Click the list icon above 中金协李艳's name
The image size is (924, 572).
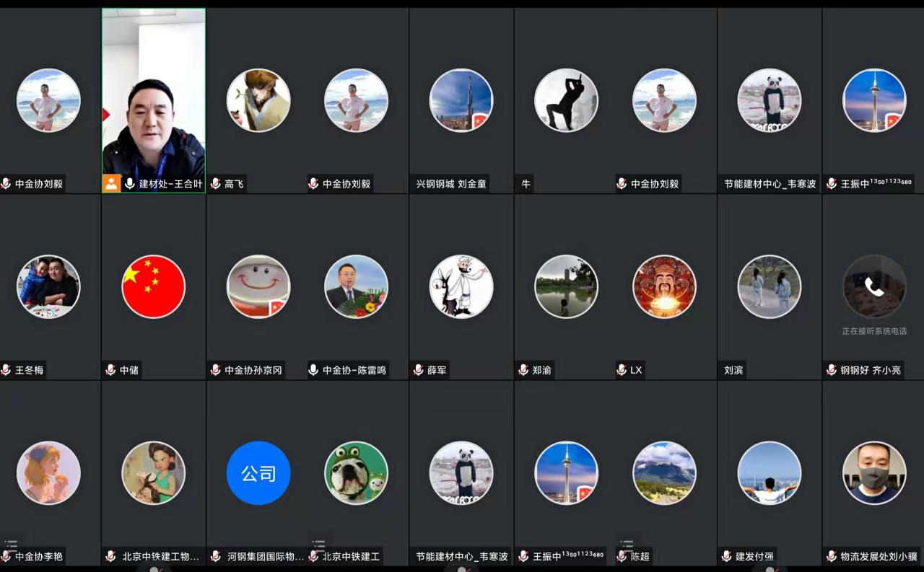[x=10, y=545]
